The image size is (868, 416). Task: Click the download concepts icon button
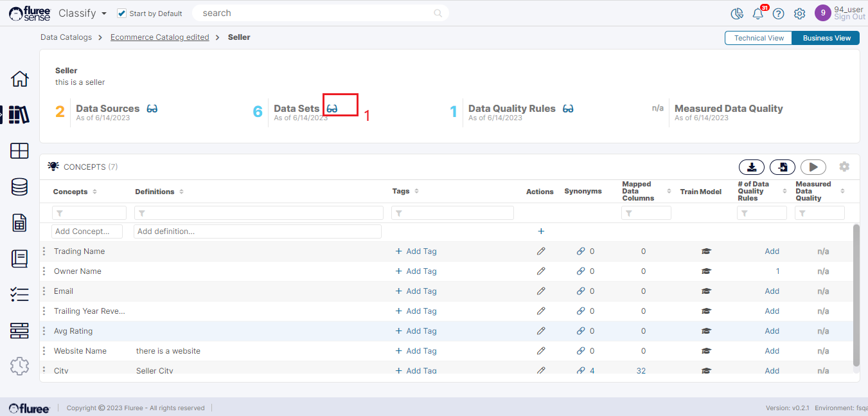(x=751, y=167)
